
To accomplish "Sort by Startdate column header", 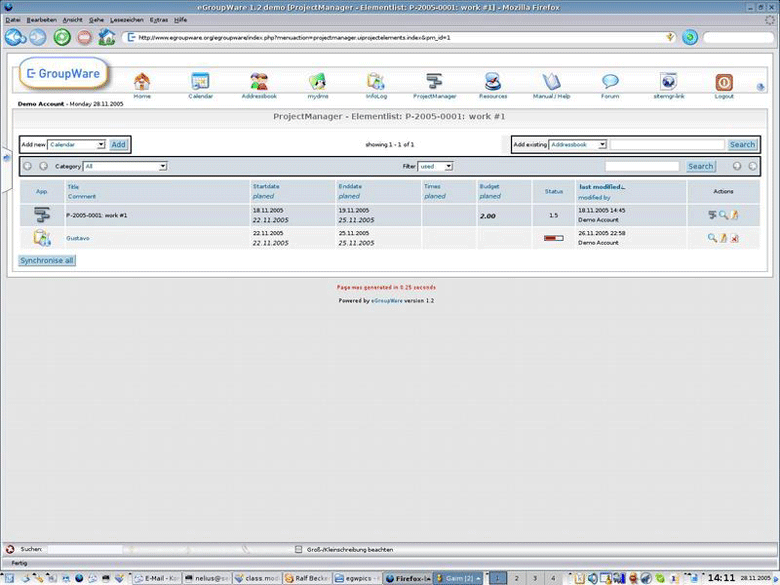I will tap(266, 187).
